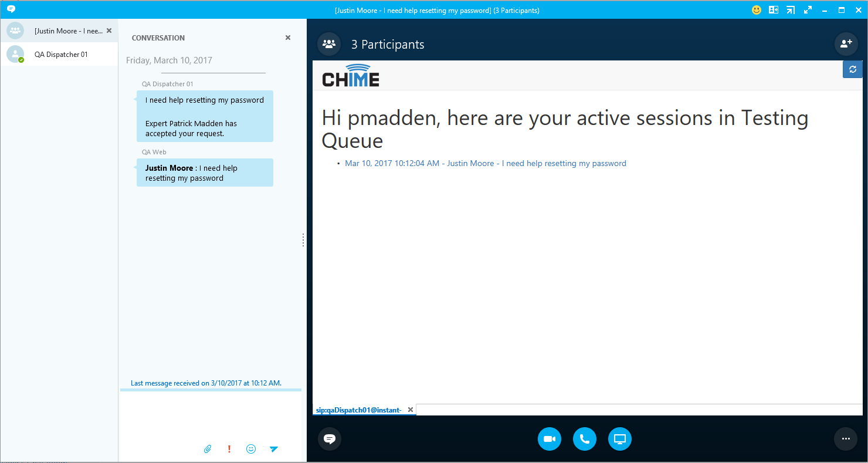
Task: Open the contact card icon in title bar
Action: click(774, 10)
